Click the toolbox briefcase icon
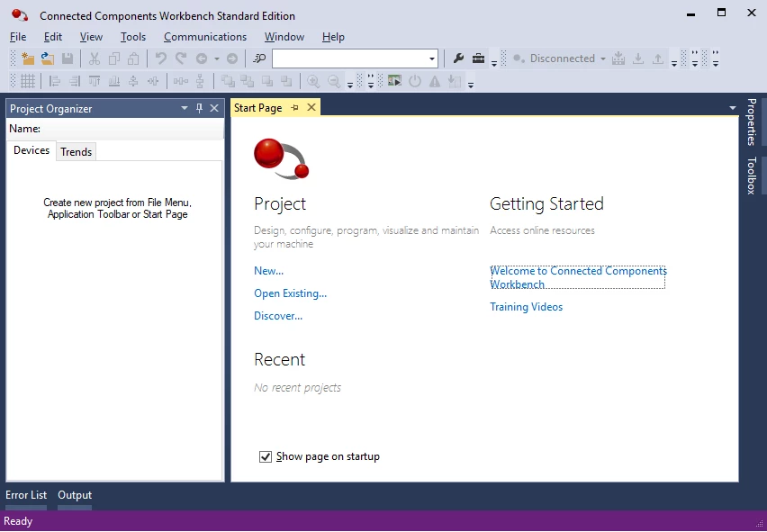 [478, 59]
